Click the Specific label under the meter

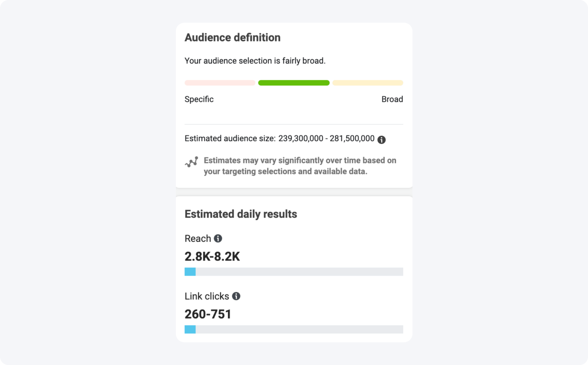[x=199, y=99]
